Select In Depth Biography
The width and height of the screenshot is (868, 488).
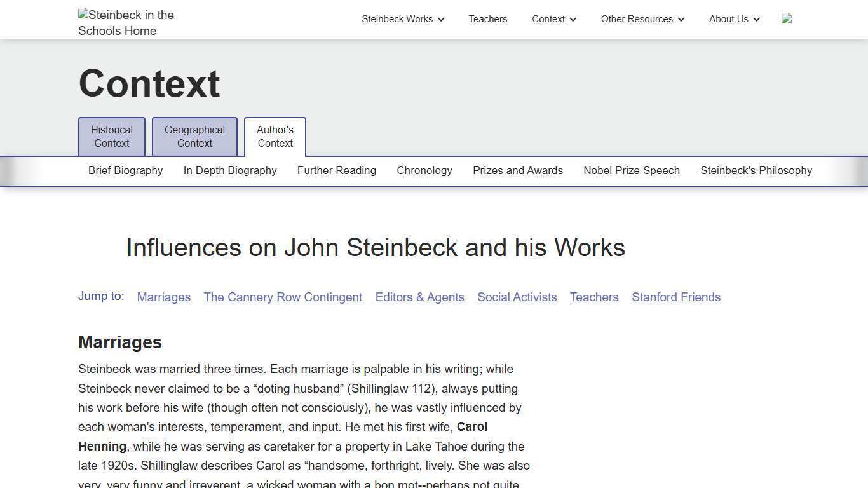(230, 170)
